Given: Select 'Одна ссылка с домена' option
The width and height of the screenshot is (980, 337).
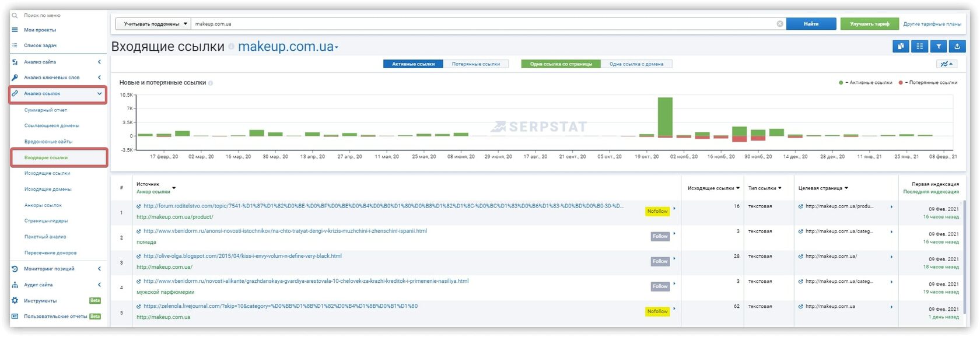Looking at the screenshot, I should pos(636,64).
